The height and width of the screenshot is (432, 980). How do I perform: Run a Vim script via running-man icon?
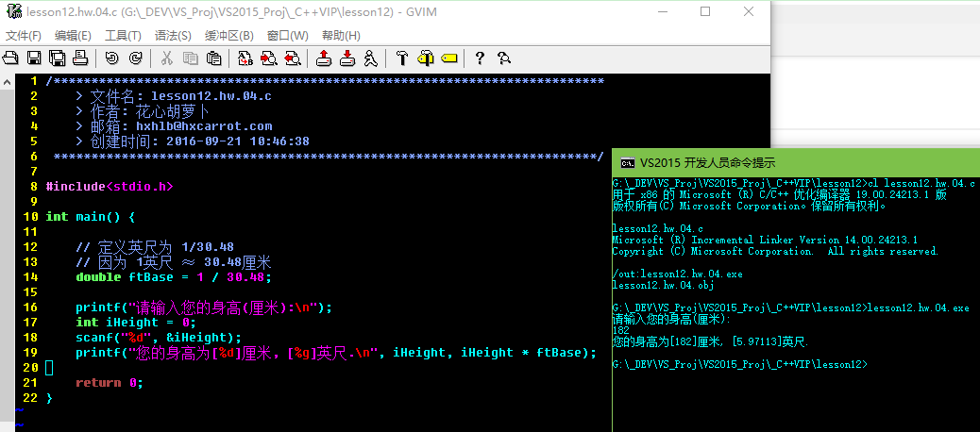click(x=371, y=58)
